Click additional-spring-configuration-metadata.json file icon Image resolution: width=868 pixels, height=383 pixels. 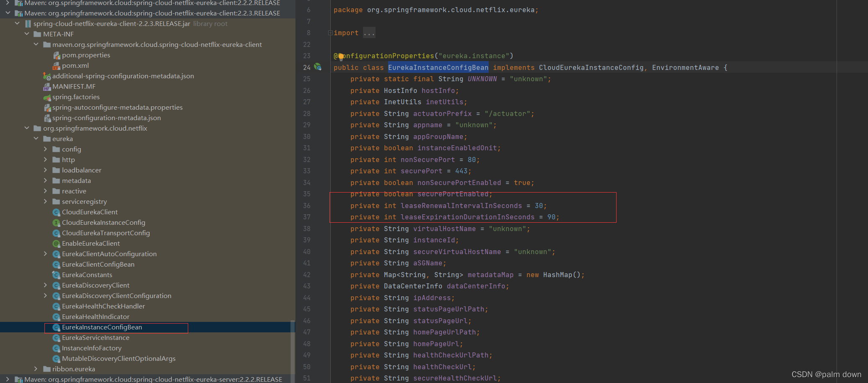tap(47, 76)
